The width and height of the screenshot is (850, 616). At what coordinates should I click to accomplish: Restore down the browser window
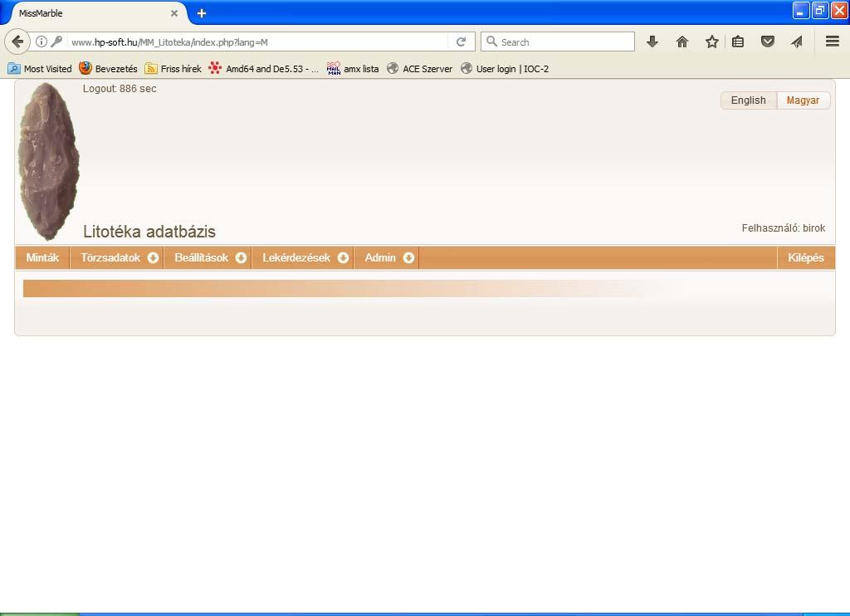coord(819,10)
